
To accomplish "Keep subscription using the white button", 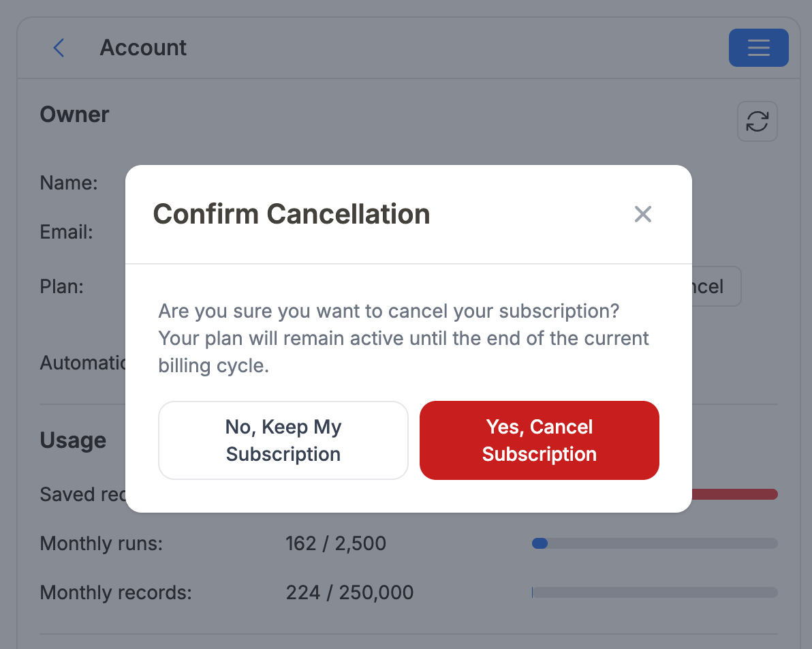I will (283, 440).
